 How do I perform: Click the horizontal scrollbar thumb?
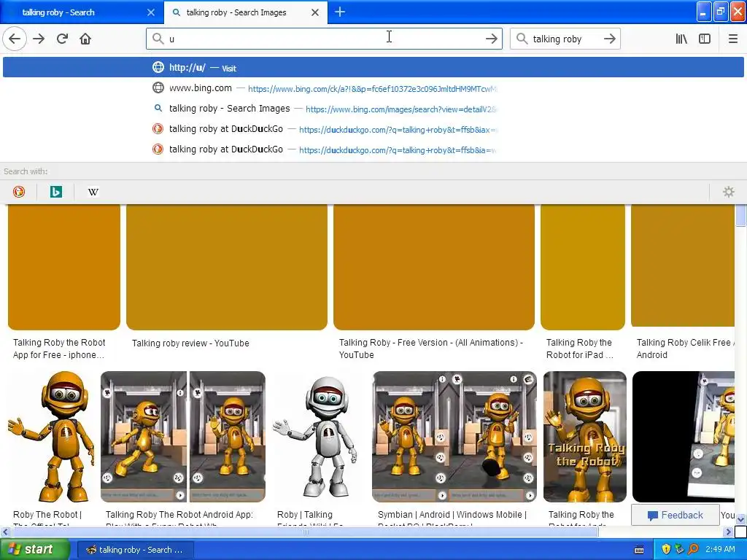(305, 532)
